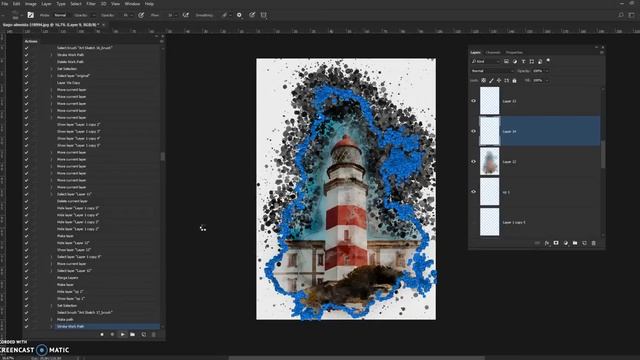Open layer Kind filter dropdown
640x360 pixels.
click(x=486, y=62)
